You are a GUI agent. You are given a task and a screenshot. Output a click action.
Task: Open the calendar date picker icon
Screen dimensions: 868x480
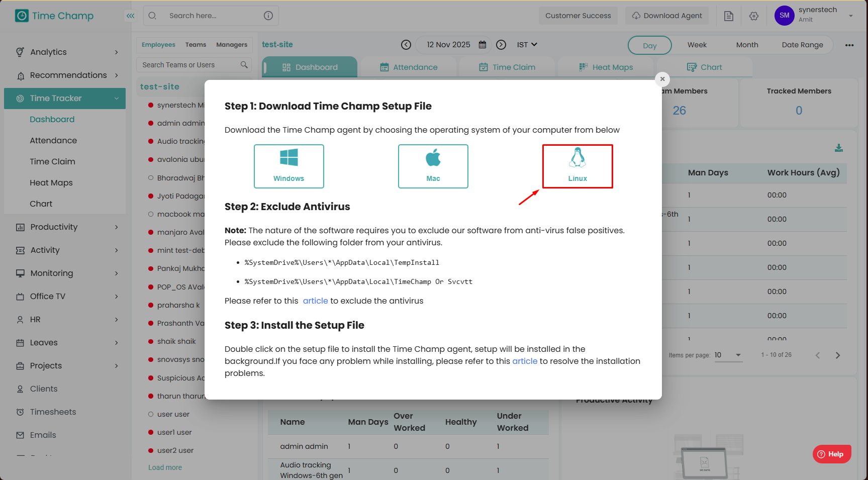(483, 45)
